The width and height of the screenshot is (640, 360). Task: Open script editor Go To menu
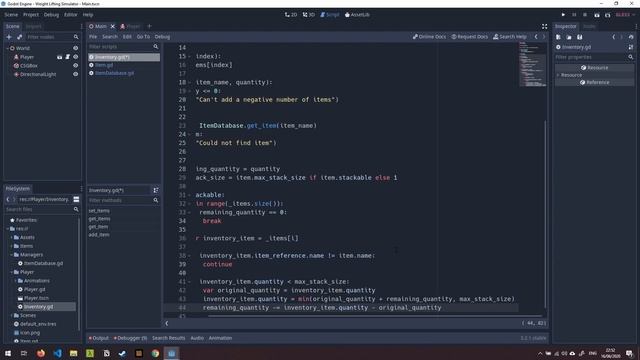(143, 37)
